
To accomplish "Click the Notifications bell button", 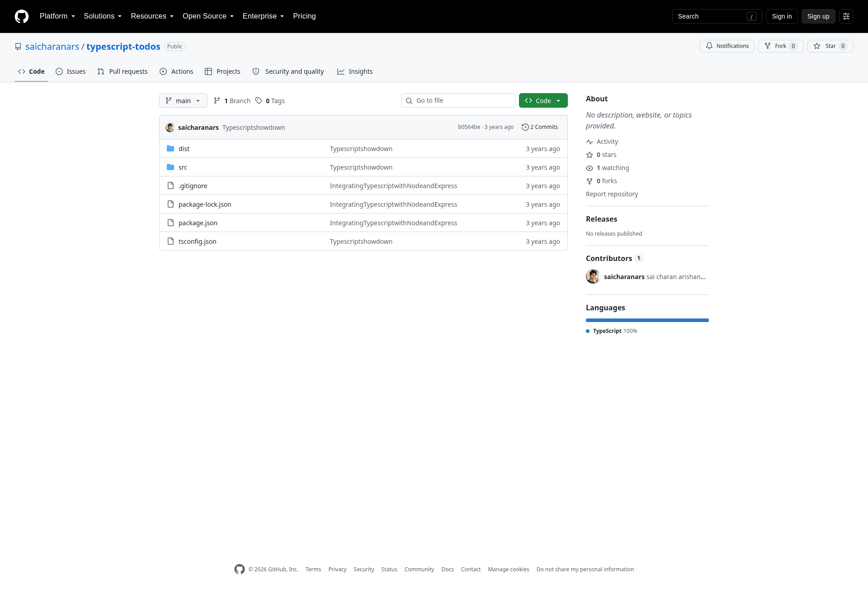I will tap(727, 46).
